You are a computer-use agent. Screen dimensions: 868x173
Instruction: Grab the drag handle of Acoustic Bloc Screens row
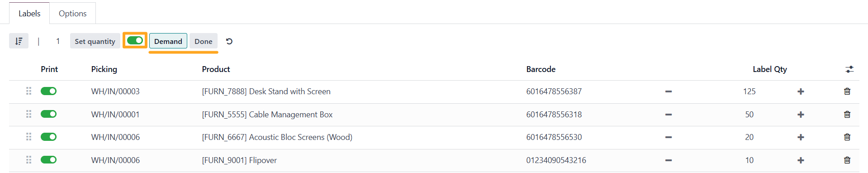pyautogui.click(x=28, y=137)
